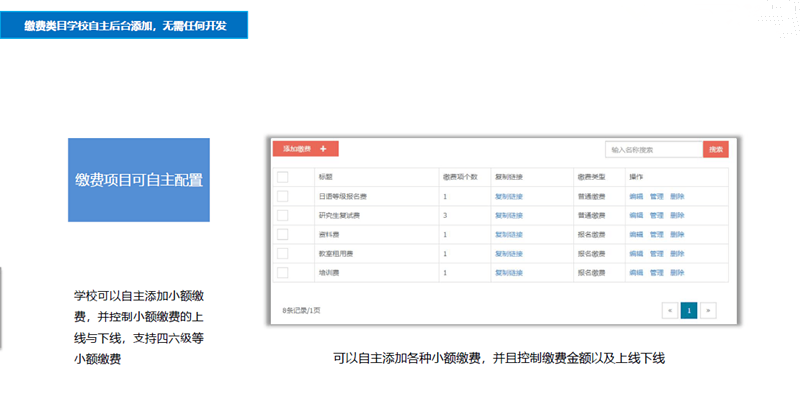Select the 资料费 row checkbox
Screen dimensions: 800x398
pos(283,234)
